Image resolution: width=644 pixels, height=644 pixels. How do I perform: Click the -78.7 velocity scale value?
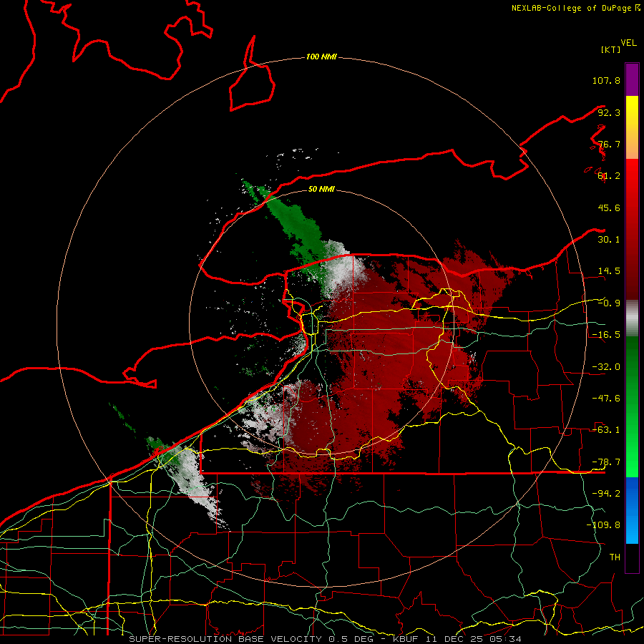(606, 462)
